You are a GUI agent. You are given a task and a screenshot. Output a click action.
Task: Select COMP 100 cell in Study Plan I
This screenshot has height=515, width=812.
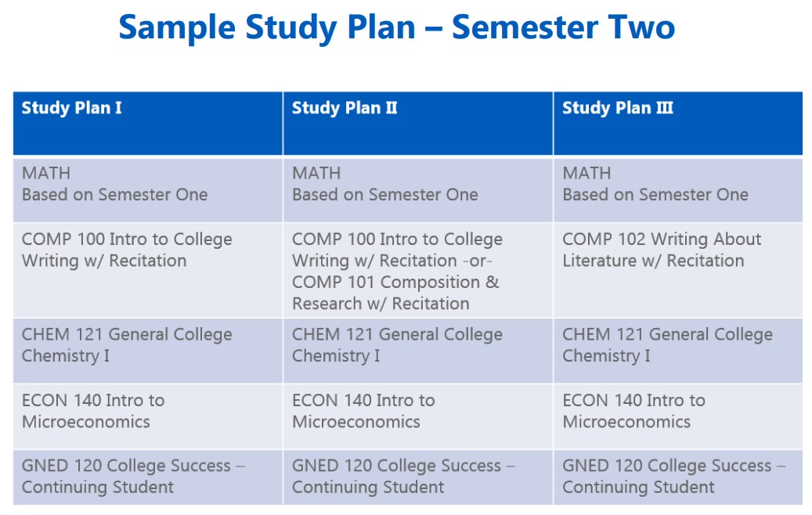pyautogui.click(x=127, y=250)
